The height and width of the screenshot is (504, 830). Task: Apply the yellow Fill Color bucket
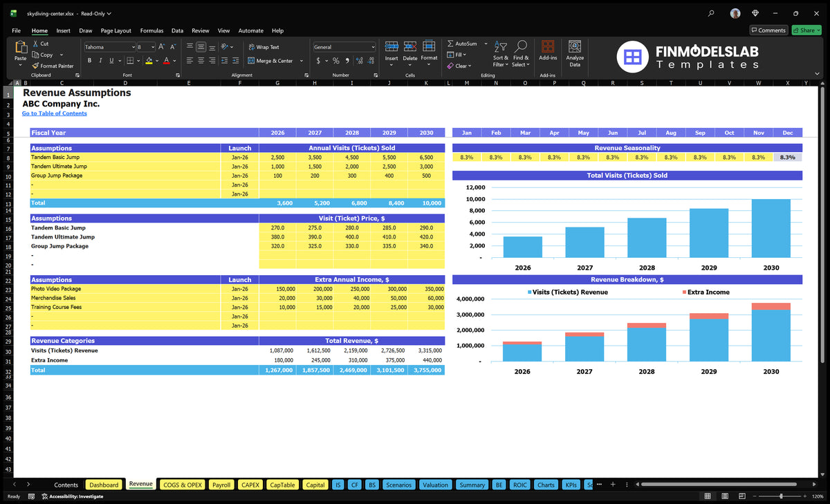click(x=149, y=61)
